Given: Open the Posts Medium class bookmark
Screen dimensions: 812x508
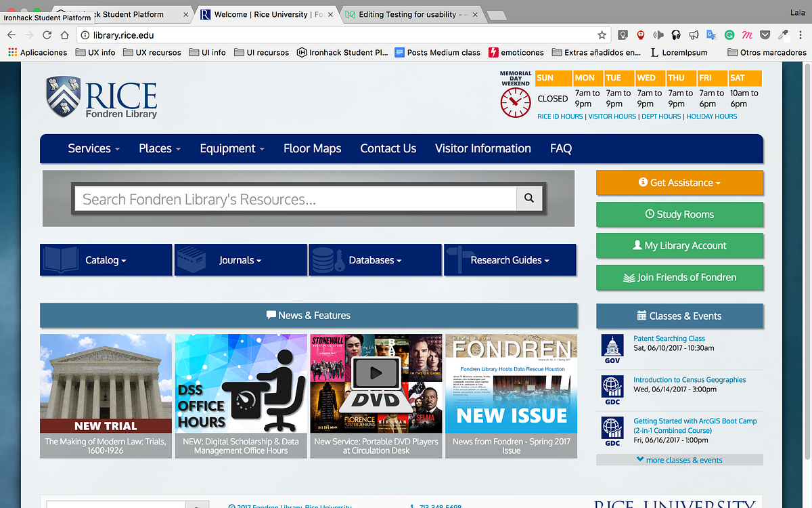Looking at the screenshot, I should (437, 52).
